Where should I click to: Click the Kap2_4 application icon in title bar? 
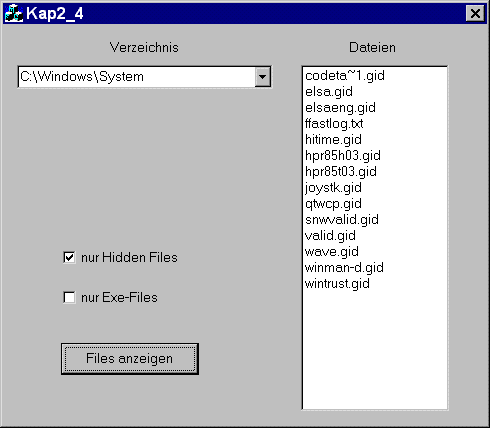[x=14, y=14]
